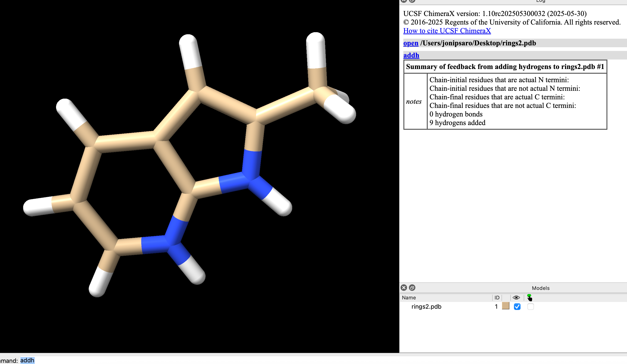Check the selected checkbox for rings2.pdb
Viewport: 627px width, 364px height.
tap(530, 307)
